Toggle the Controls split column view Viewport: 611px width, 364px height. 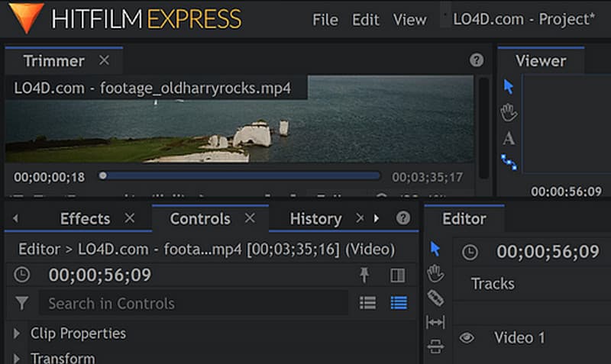(x=397, y=275)
